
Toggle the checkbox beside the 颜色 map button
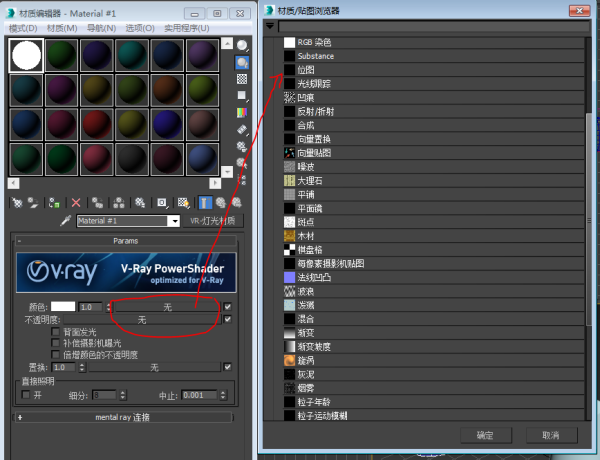coord(228,307)
